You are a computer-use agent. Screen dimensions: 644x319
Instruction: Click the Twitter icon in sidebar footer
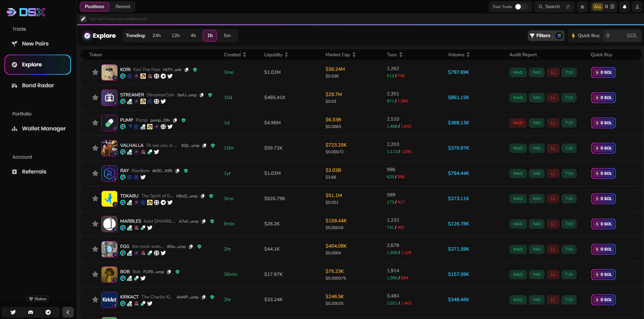(x=13, y=312)
